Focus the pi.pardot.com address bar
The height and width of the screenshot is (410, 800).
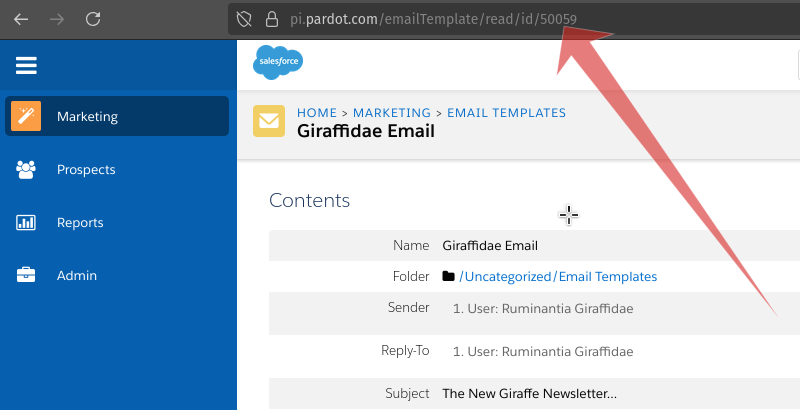tap(450, 19)
